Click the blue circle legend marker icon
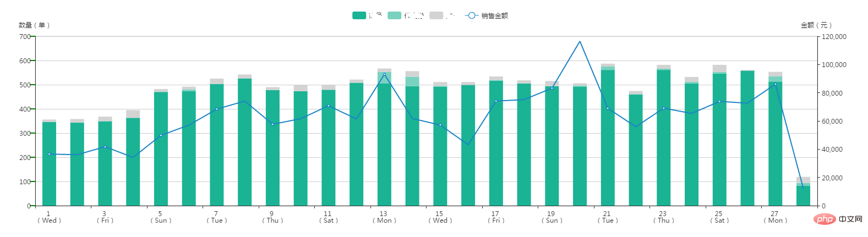Viewport: 868px width, 237px height. point(472,15)
